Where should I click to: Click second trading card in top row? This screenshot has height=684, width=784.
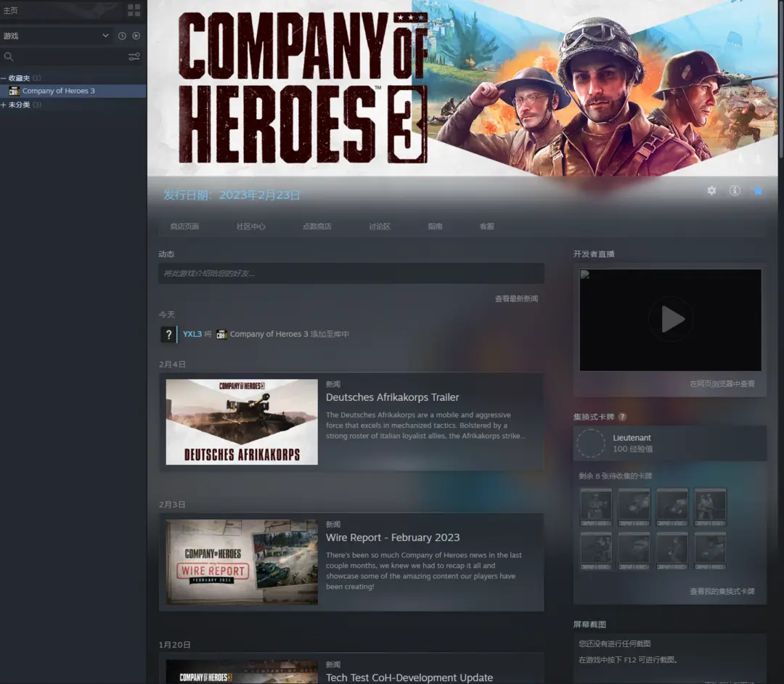pos(634,507)
